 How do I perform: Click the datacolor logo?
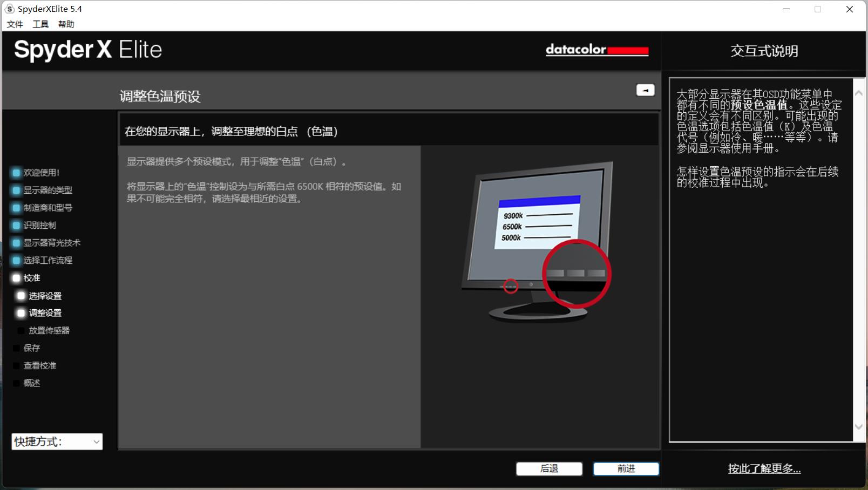pos(596,50)
